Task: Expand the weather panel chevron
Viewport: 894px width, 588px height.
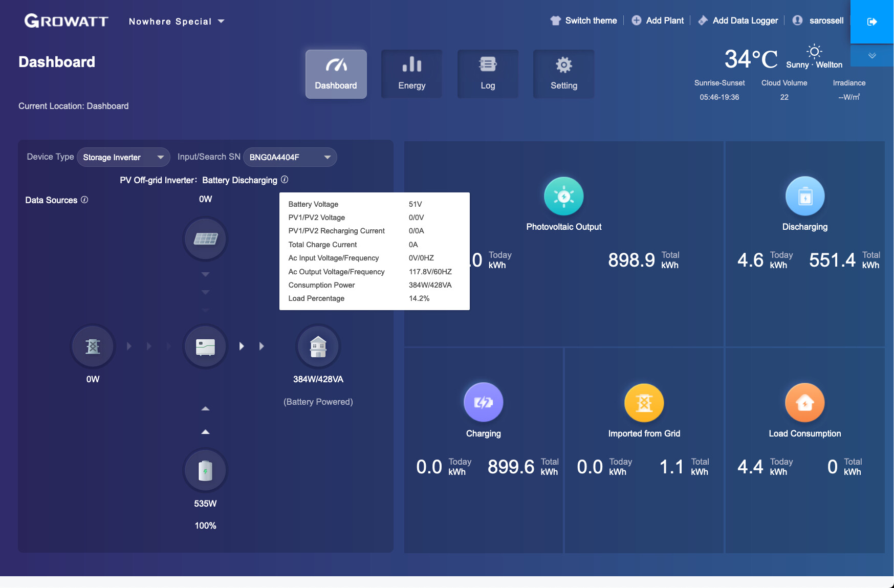Action: click(872, 56)
